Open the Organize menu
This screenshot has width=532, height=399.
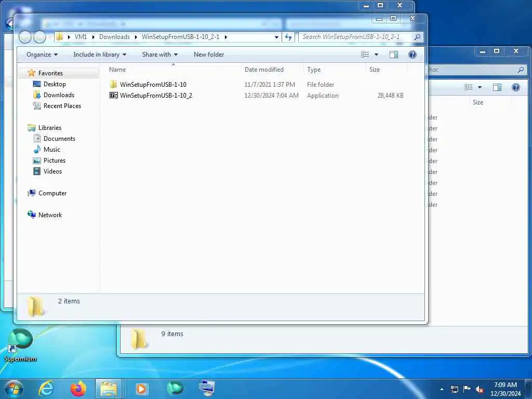[42, 55]
